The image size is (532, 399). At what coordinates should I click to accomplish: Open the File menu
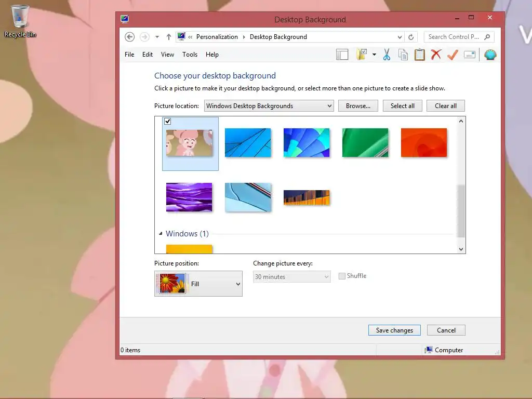[x=129, y=54]
